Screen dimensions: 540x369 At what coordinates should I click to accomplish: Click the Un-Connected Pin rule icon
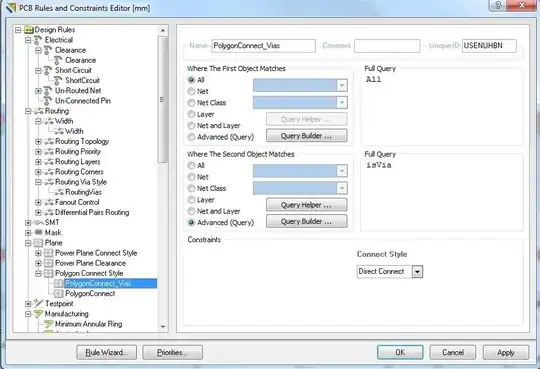pos(49,101)
